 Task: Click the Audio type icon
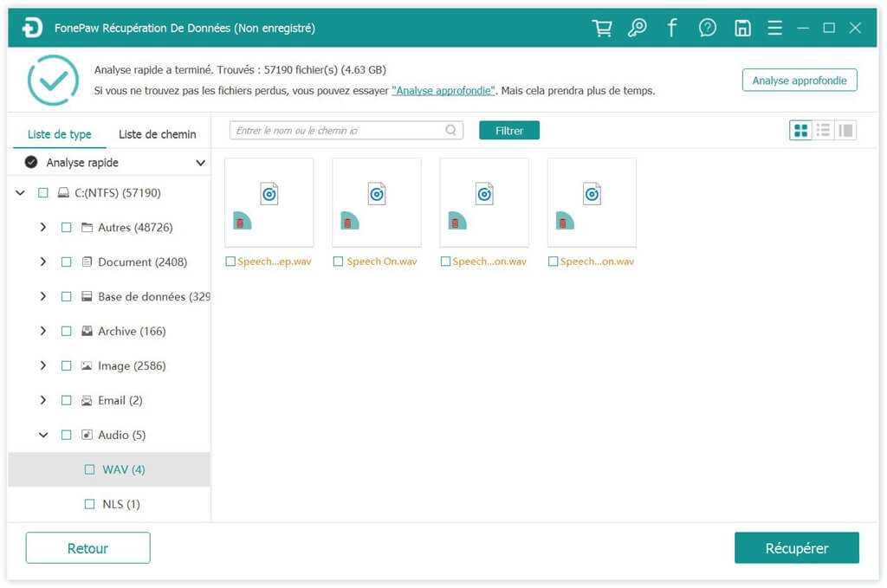(x=87, y=435)
